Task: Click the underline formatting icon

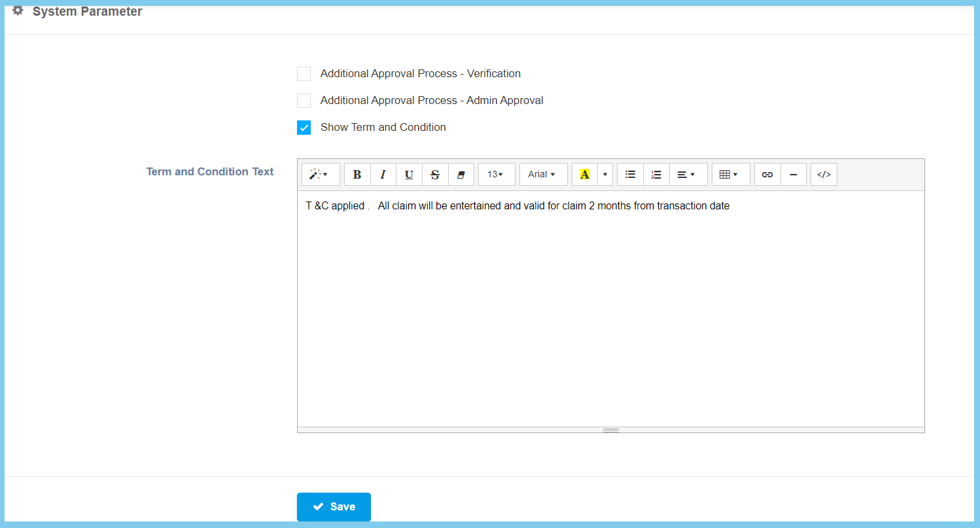Action: point(409,175)
